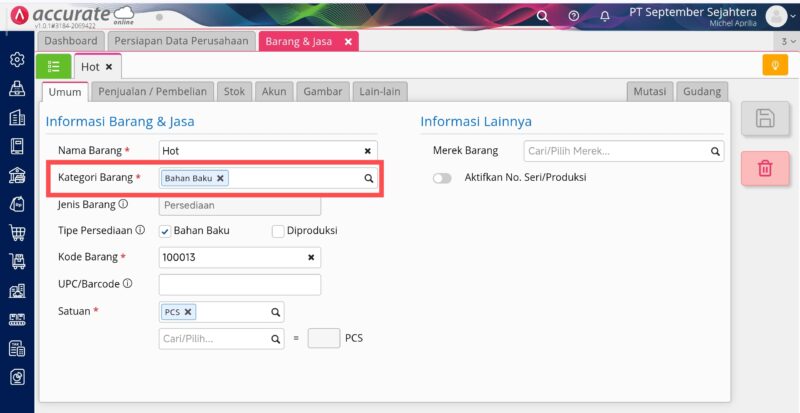Image resolution: width=800 pixels, height=413 pixels.
Task: Click the save floppy disk button
Action: click(765, 118)
